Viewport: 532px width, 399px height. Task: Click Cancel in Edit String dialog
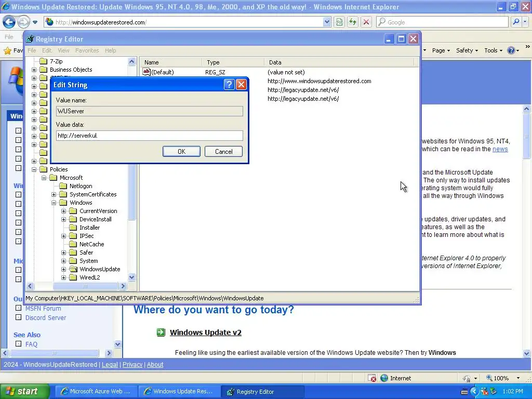[223, 151]
